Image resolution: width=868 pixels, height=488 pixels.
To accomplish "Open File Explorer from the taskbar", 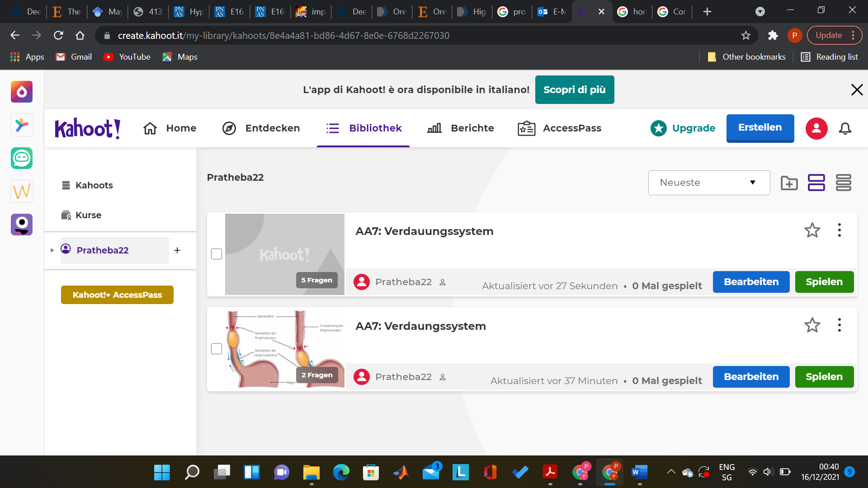I will point(311,473).
